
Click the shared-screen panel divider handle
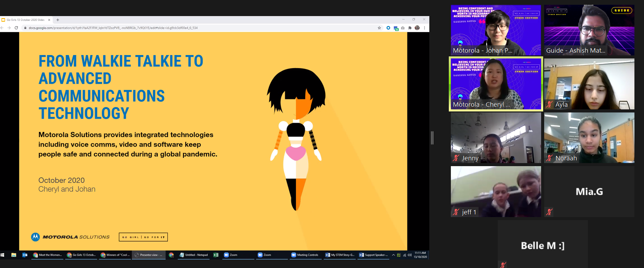(432, 138)
